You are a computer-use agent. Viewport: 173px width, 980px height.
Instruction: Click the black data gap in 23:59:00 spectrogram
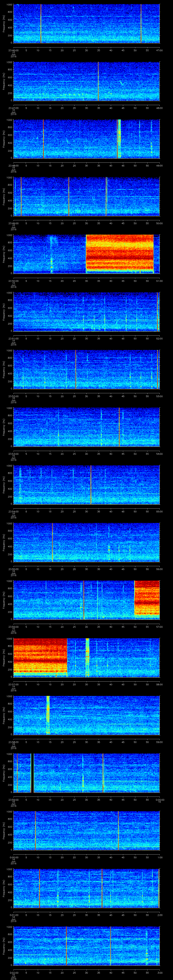[x=32, y=773]
